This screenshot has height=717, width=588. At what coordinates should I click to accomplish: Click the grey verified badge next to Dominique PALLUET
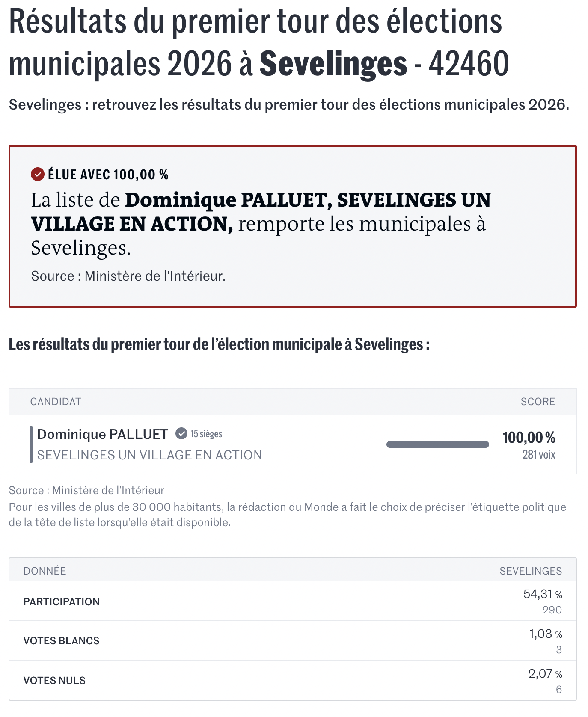181,434
